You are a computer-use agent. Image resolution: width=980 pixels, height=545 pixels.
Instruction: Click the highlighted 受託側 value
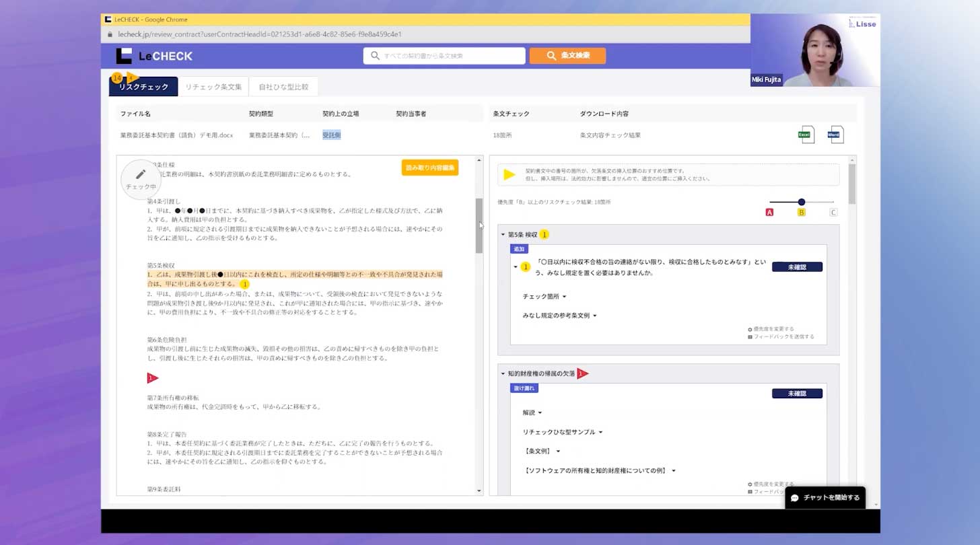click(x=332, y=135)
